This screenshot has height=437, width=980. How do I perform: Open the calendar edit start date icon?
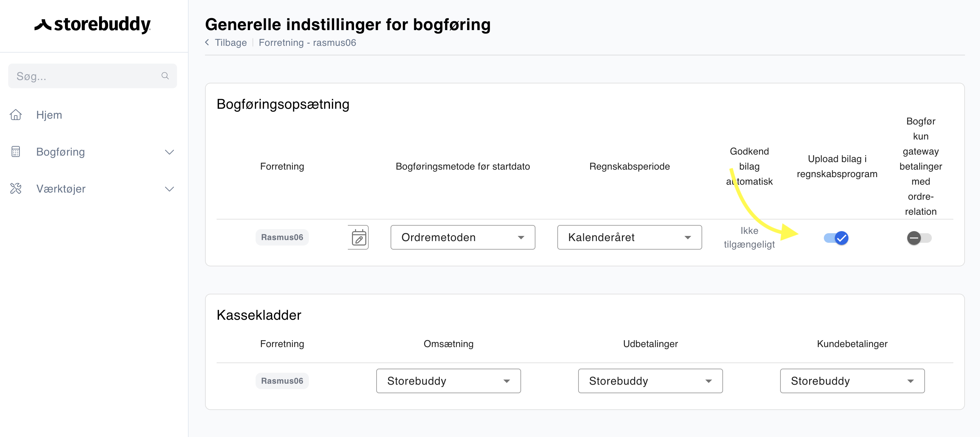coord(358,238)
